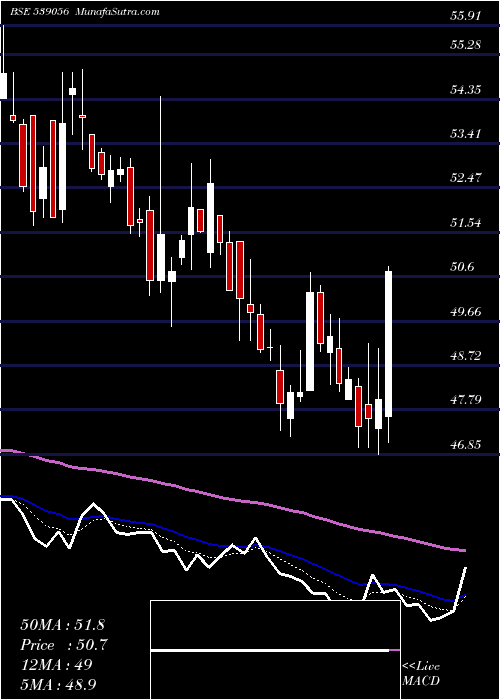Click the 51.54 price axis label
Viewport: 500px width, 700px height.
click(466, 223)
